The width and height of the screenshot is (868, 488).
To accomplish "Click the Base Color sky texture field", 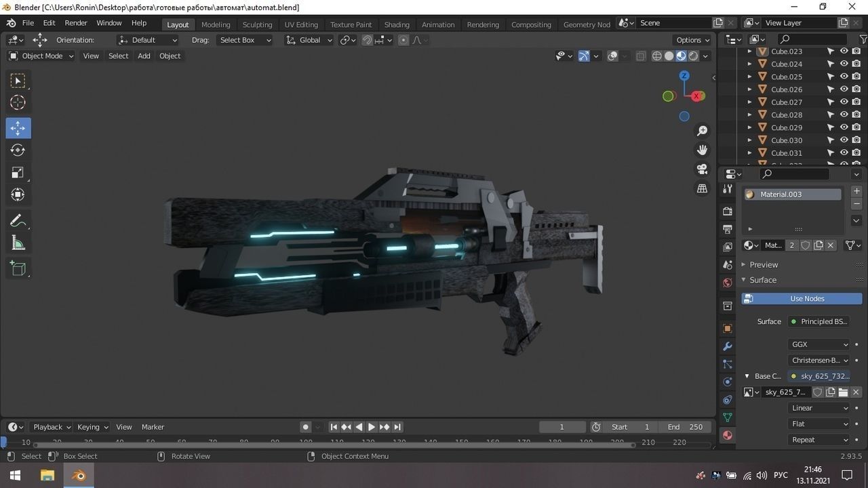I will pyautogui.click(x=819, y=376).
